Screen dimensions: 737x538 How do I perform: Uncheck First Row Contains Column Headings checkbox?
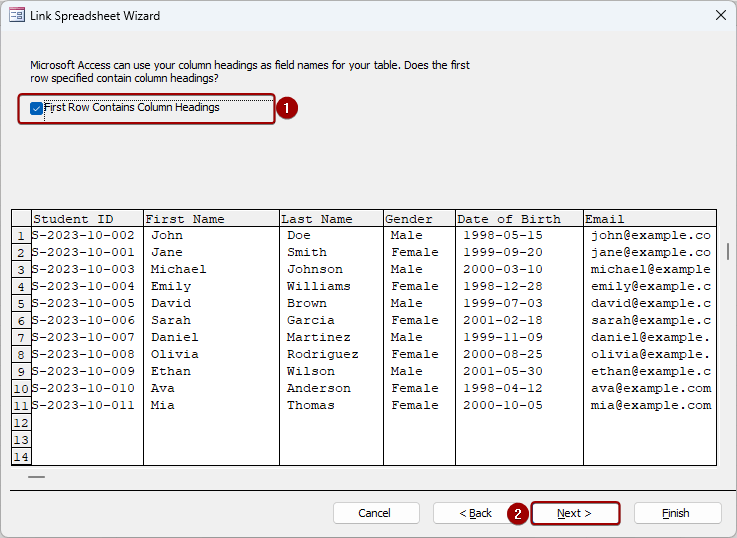pos(37,109)
